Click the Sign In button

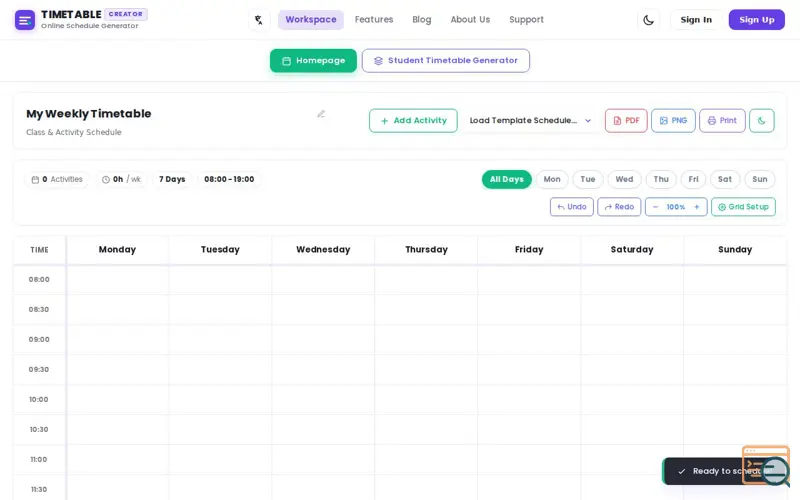[x=696, y=20]
